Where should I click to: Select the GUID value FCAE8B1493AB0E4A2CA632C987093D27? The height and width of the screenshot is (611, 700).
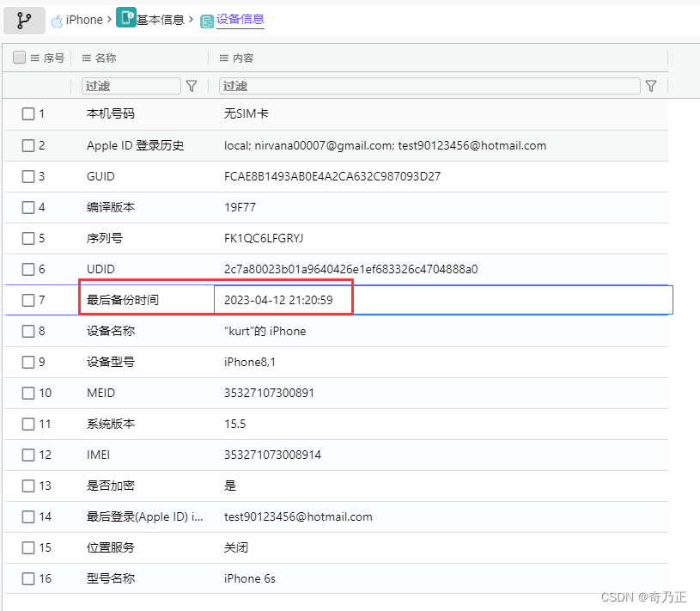[332, 176]
